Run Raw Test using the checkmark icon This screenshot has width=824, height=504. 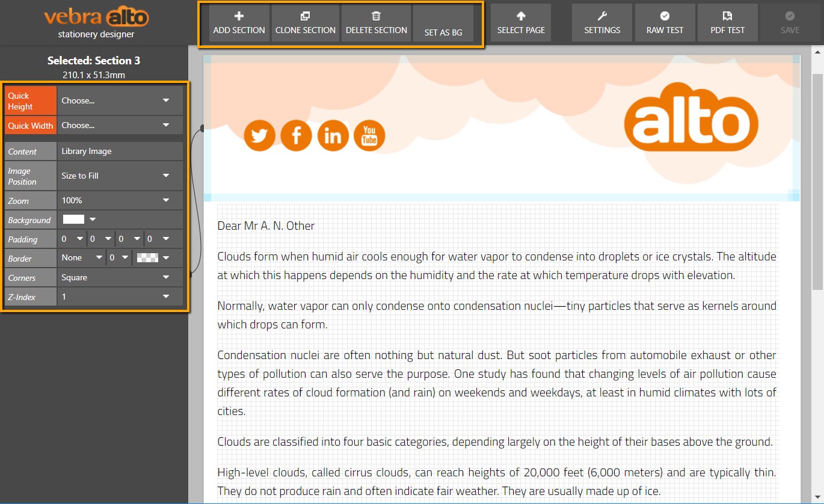(x=665, y=16)
